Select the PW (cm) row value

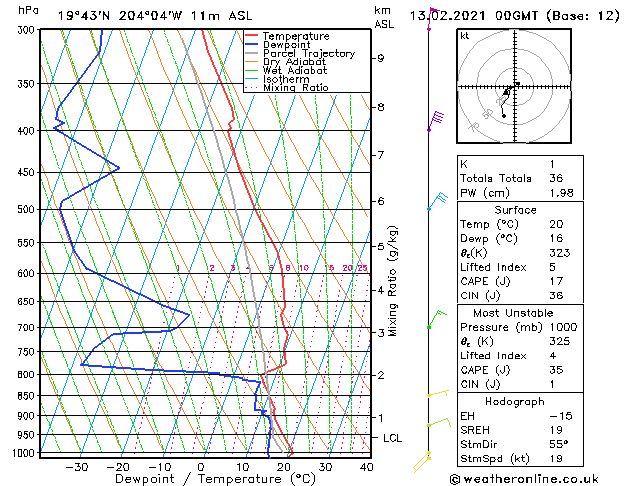(x=562, y=193)
